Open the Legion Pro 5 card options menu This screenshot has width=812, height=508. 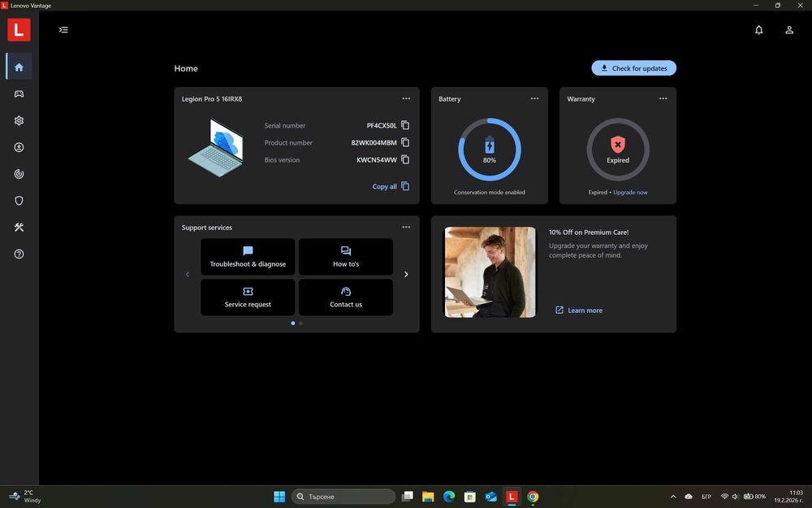pos(406,98)
